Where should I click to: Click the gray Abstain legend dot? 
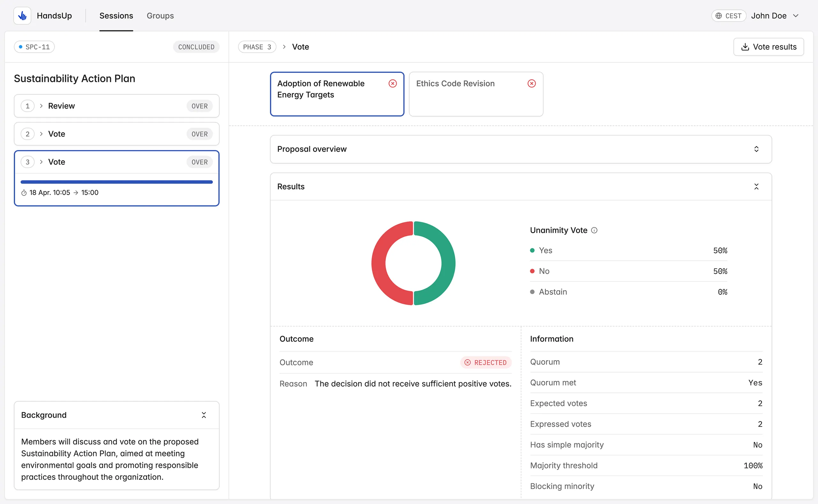click(532, 292)
